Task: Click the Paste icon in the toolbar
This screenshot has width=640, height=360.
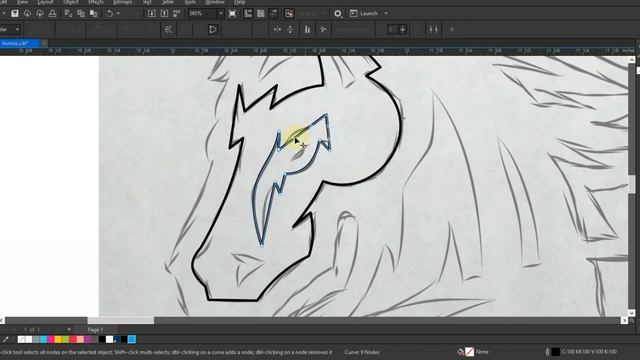Action: click(x=93, y=13)
